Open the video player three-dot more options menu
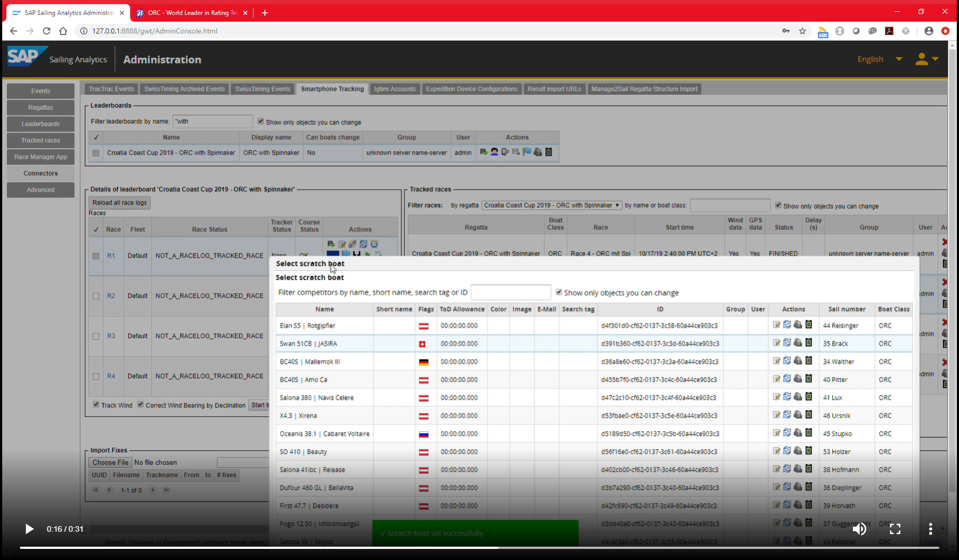Screen dimensions: 959x560 [x=930, y=529]
